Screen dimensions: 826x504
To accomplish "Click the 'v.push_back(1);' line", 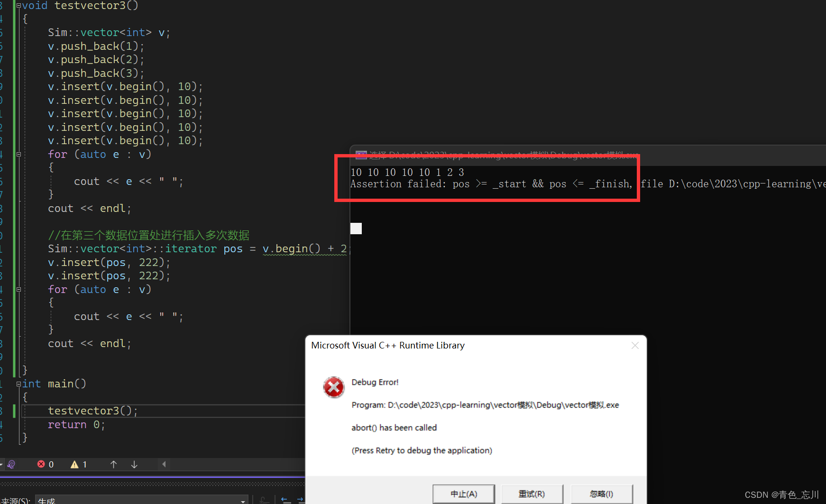I will [x=96, y=46].
